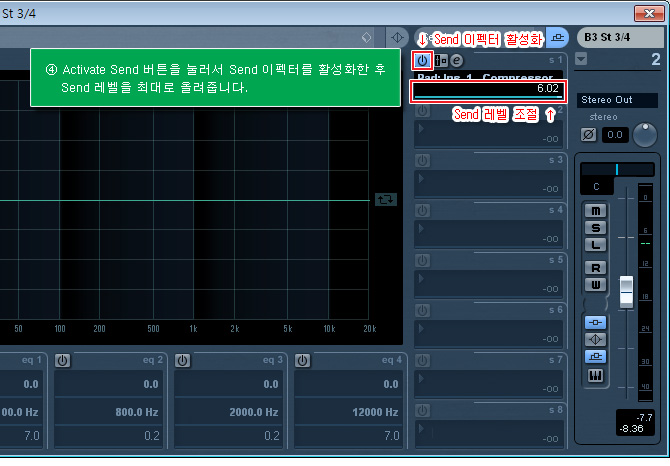Viewport: 670px width, 466px height.
Task: Click the fader level value -8.36
Action: coord(632,428)
